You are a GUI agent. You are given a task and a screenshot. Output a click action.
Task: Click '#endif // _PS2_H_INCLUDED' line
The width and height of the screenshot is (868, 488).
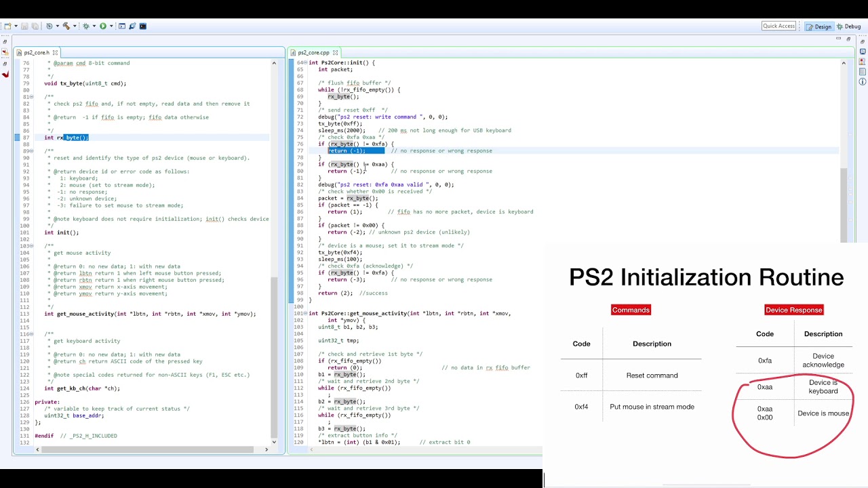(x=76, y=436)
